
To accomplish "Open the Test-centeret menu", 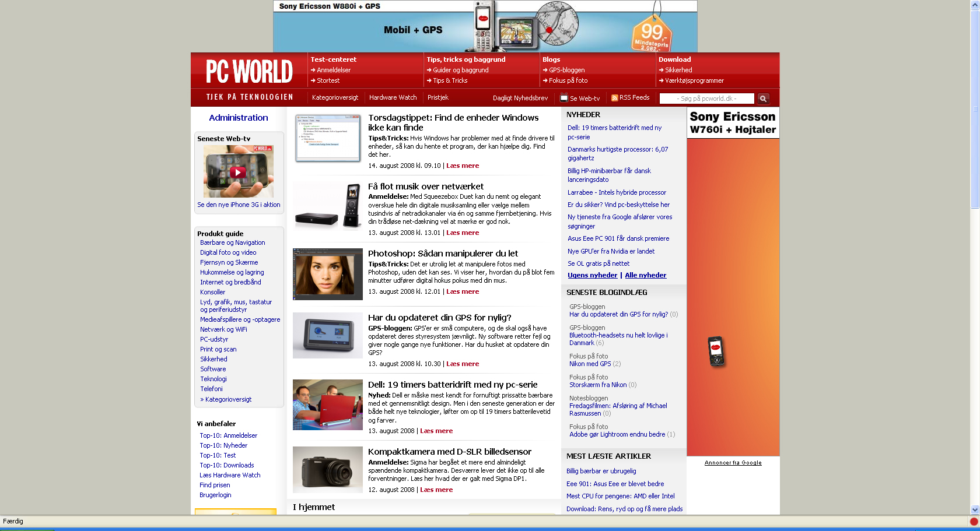I will pos(334,59).
